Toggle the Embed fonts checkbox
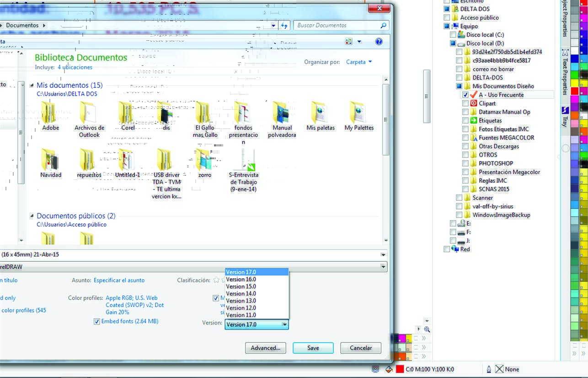Screen dimensions: 588x378 coord(96,322)
